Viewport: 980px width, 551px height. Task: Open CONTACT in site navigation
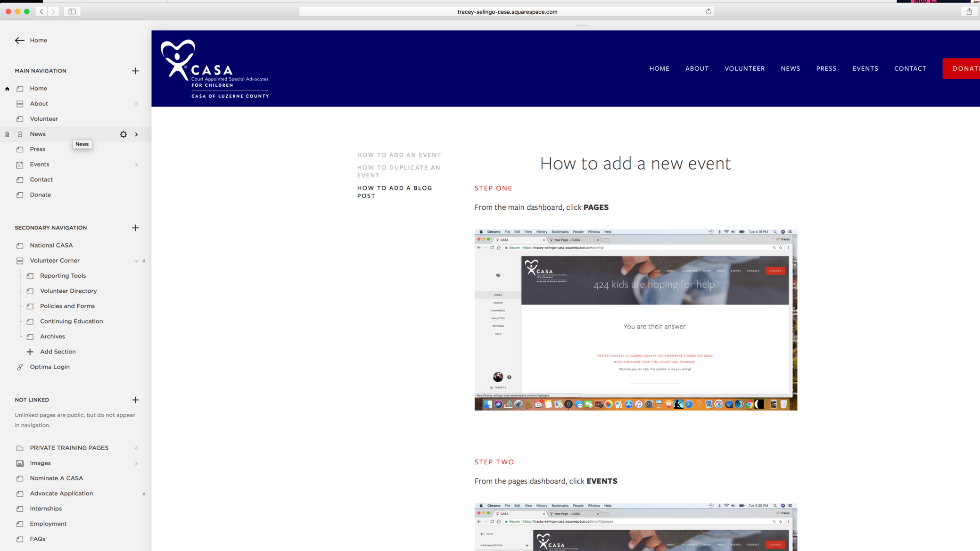(910, 68)
